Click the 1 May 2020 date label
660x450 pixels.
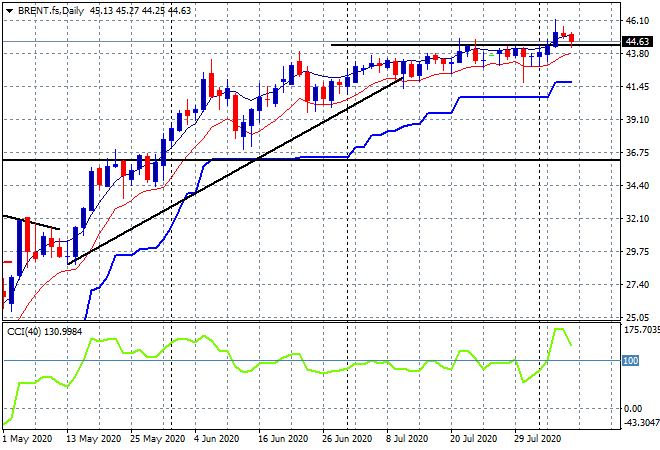[x=28, y=439]
